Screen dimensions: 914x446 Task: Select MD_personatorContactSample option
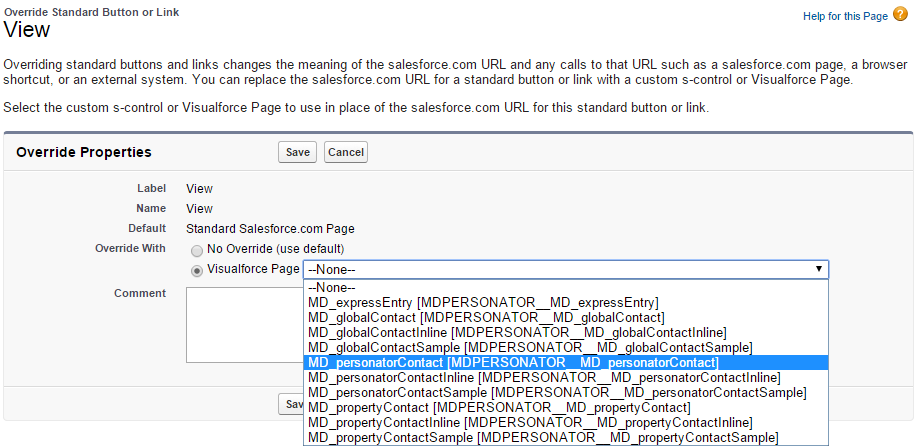click(x=557, y=392)
